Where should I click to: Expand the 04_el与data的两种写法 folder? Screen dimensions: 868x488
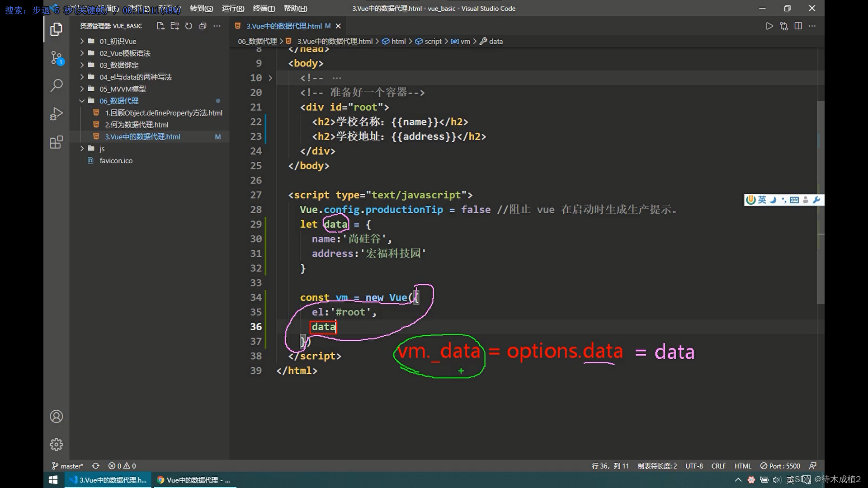coord(149,77)
